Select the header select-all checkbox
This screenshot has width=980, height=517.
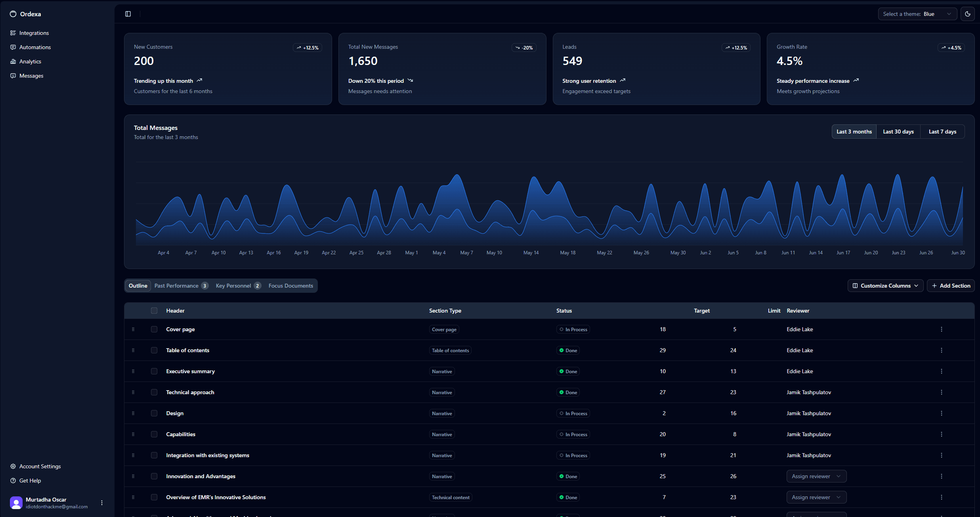154,311
